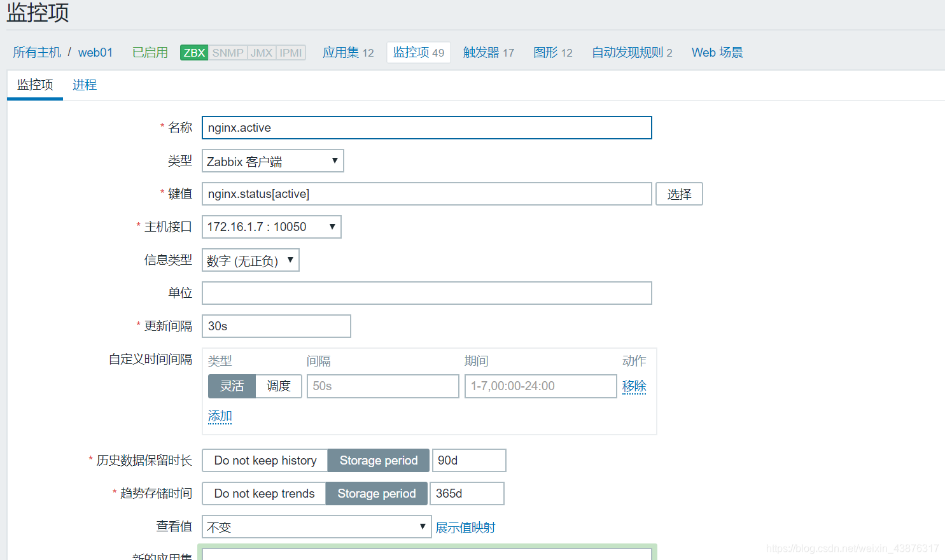Click the IPMI availability badge
Image resolution: width=945 pixels, height=560 pixels.
291,53
